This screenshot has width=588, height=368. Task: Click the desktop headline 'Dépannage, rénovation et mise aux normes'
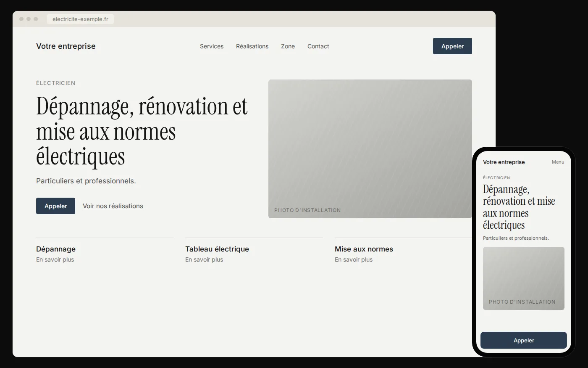142,131
